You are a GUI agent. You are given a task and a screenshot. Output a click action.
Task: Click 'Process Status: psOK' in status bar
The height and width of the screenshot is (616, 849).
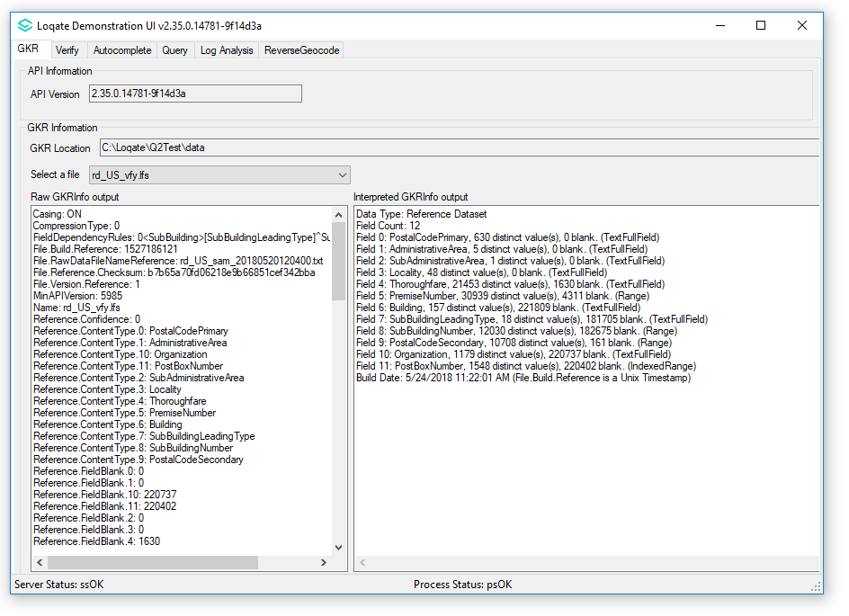(x=462, y=585)
